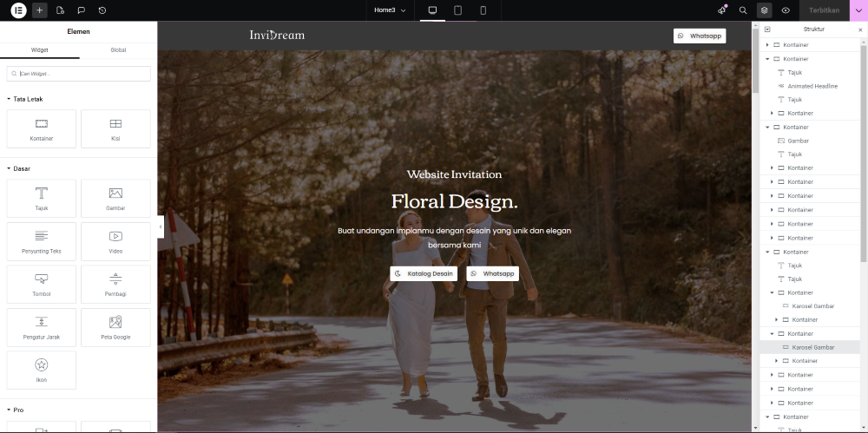Focus the Cari Widget search field

(x=79, y=74)
